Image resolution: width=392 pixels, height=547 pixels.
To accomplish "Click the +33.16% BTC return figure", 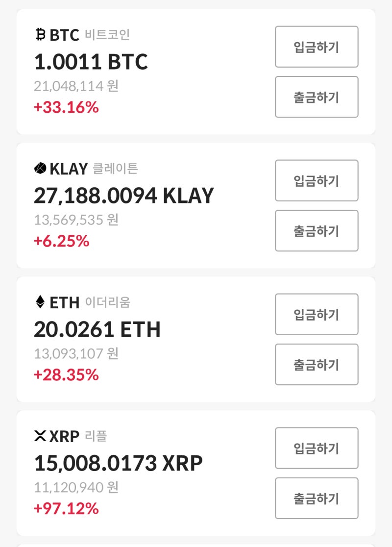I will (66, 107).
